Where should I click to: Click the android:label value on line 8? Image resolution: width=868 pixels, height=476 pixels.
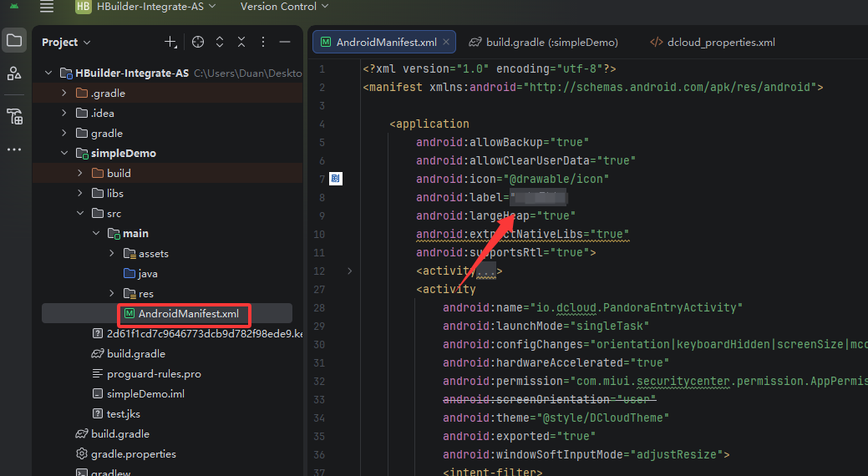(538, 197)
